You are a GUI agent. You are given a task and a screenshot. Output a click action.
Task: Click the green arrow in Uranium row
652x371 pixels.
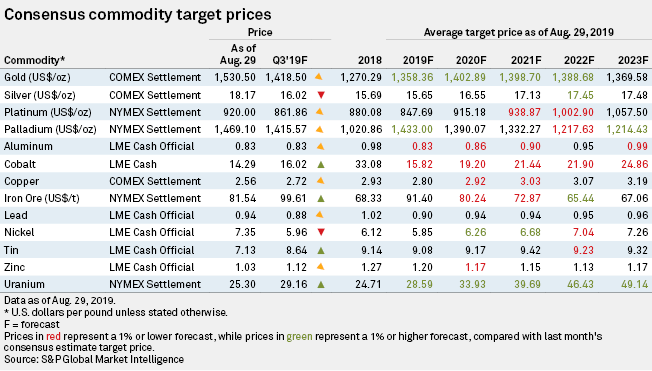(321, 284)
